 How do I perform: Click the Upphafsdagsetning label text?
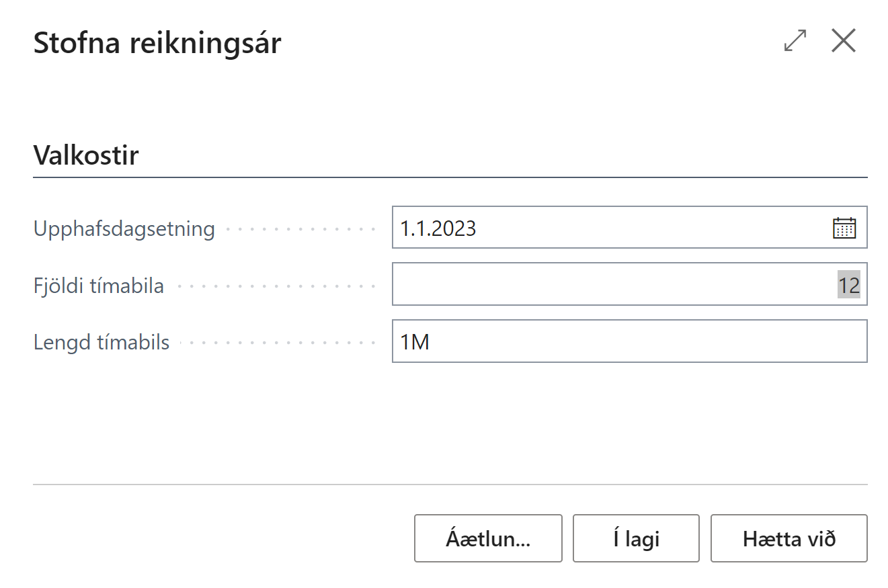124,229
